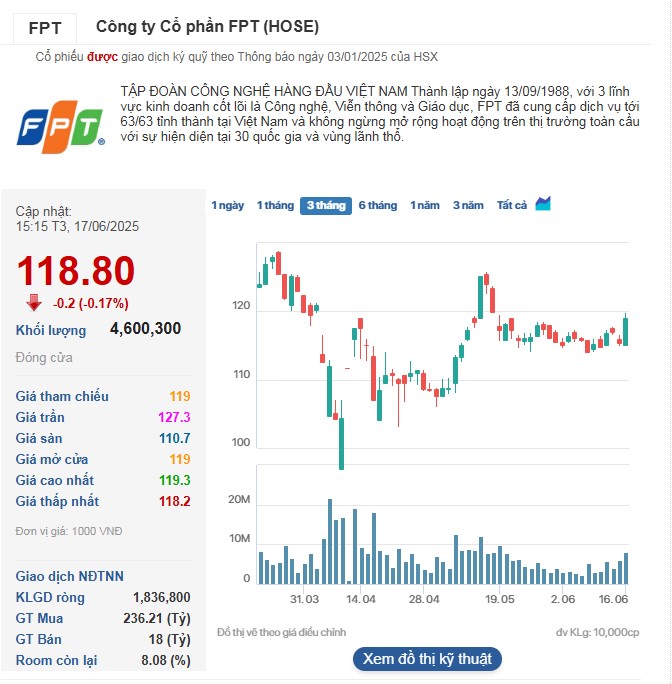Click the Xem đồ thị kỹ thuật button
This screenshot has height=684, width=672.
pos(427,659)
